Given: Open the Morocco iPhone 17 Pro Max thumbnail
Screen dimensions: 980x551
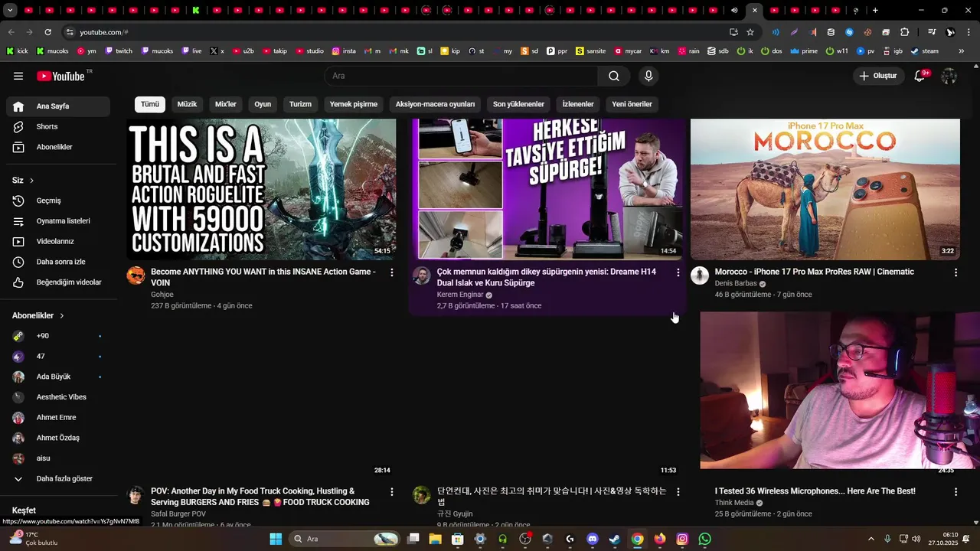Looking at the screenshot, I should point(825,189).
